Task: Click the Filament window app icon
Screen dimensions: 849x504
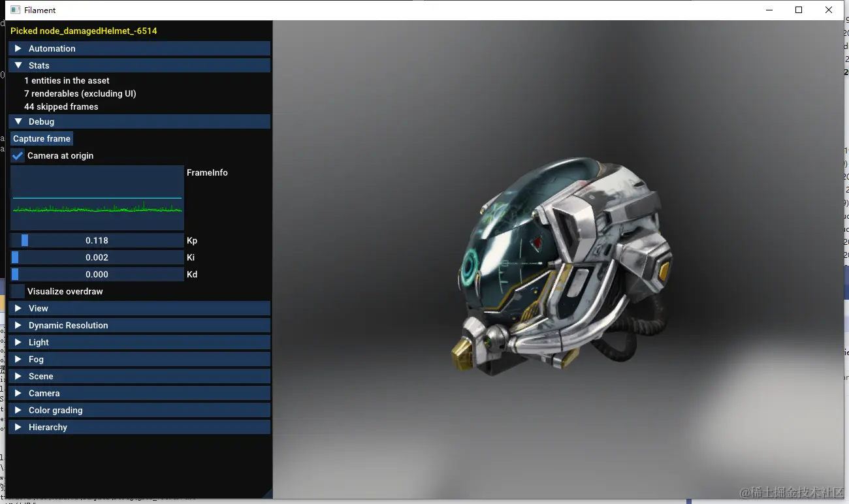Action: (x=16, y=10)
